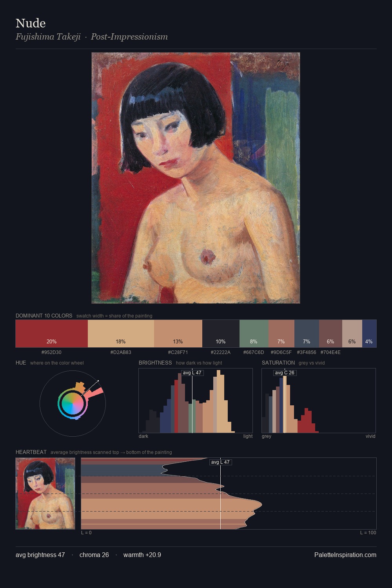Click the heartbeat brightness profile chart

(229, 493)
